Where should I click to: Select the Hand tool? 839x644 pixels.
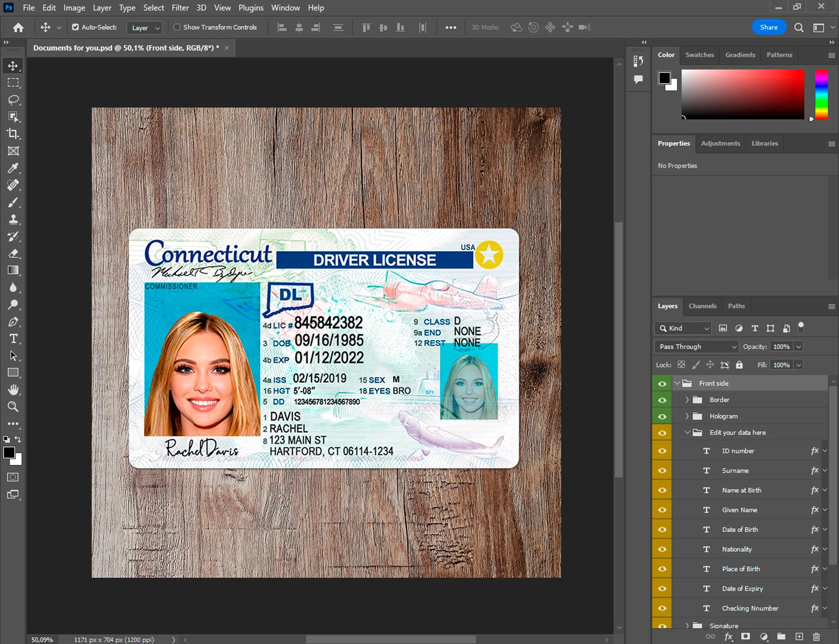coord(13,390)
